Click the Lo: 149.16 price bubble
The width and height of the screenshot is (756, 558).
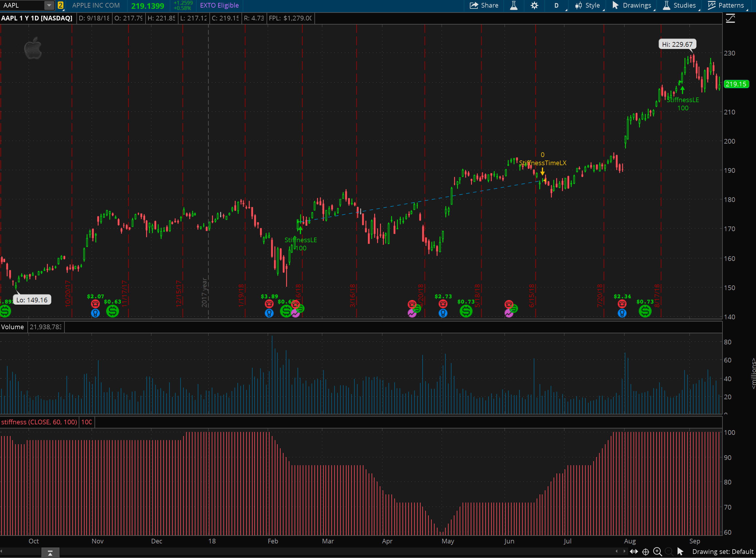32,300
